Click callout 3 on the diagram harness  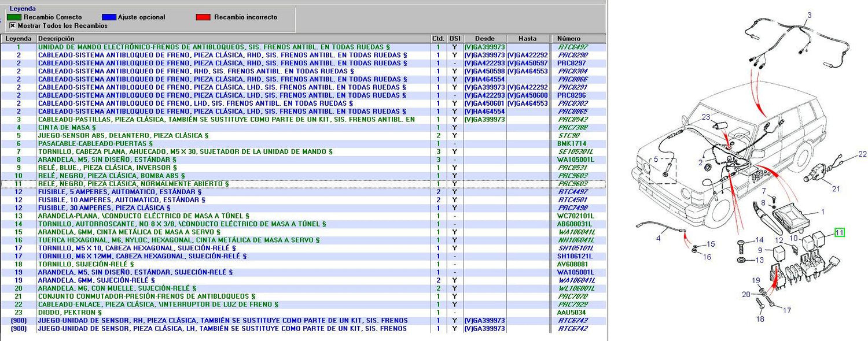809,15
